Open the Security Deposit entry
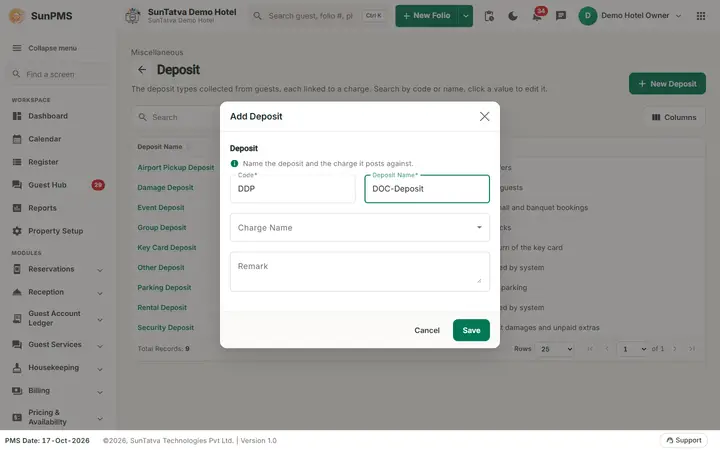Viewport: 720px width, 450px height. coord(165,328)
